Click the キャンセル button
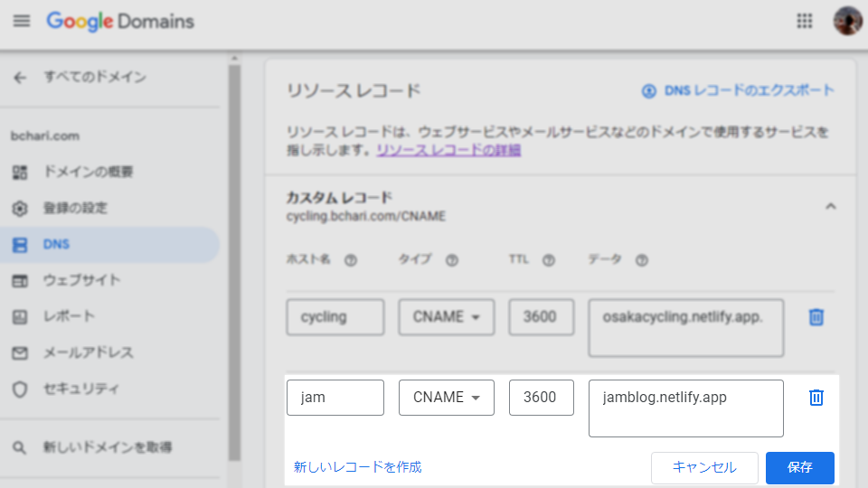 (704, 467)
